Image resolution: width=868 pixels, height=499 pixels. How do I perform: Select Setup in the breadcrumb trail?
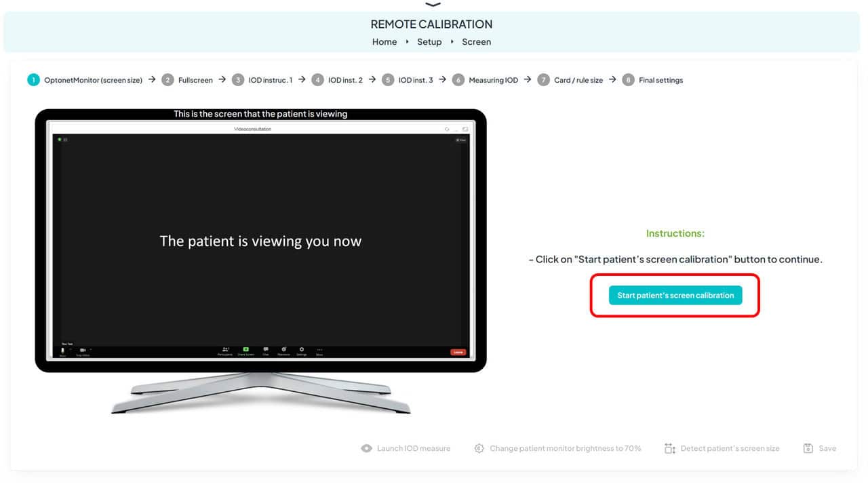point(429,41)
